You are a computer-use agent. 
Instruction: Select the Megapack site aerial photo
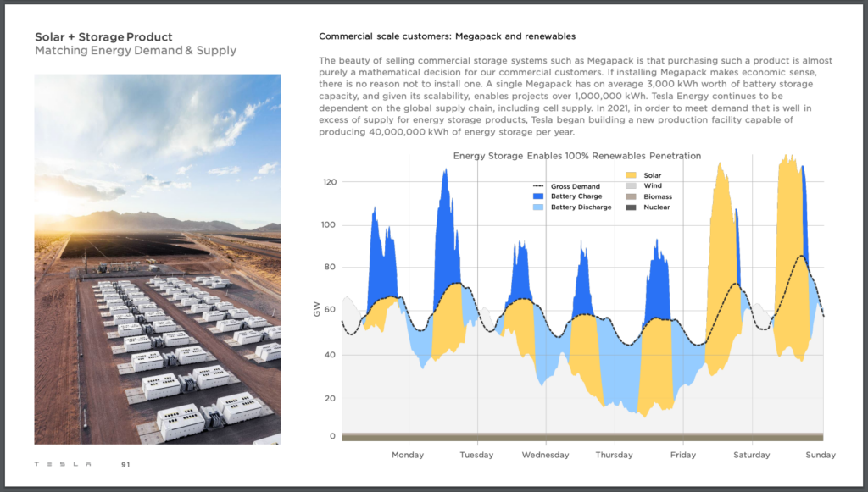point(157,259)
